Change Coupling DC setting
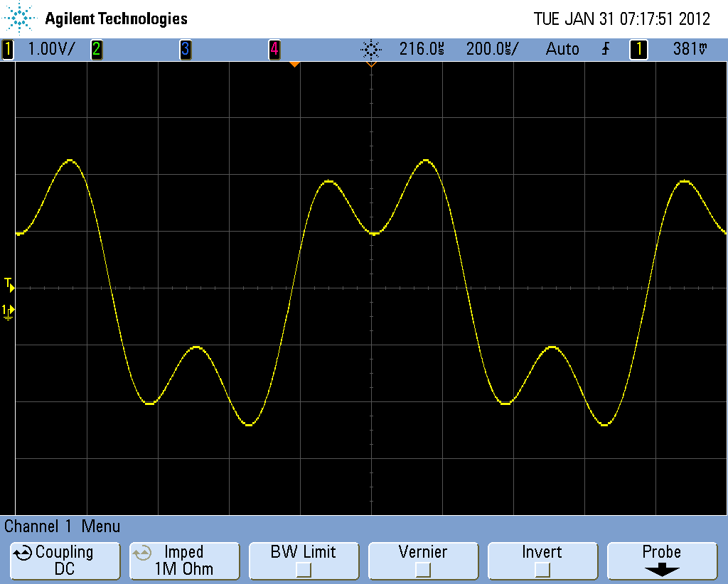 [x=65, y=561]
